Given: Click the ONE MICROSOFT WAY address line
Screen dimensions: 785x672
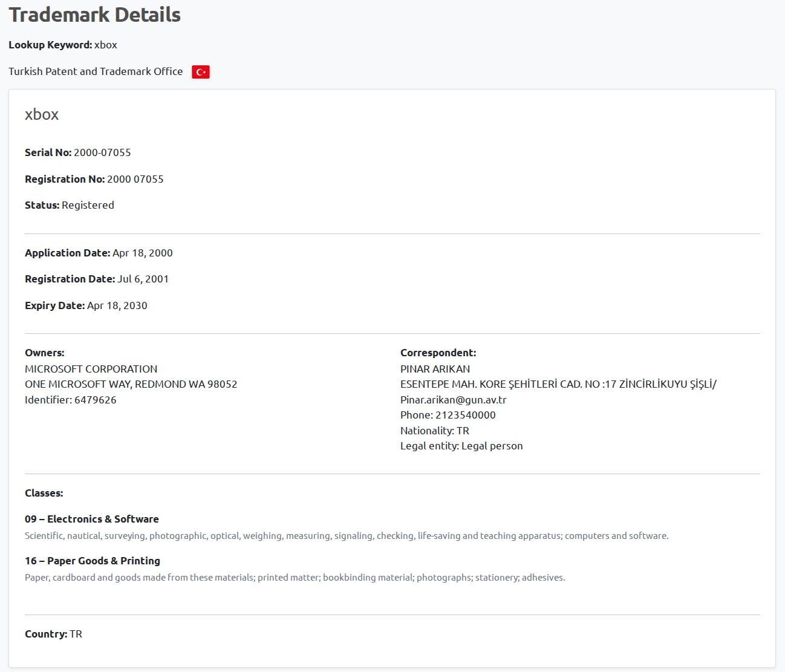Looking at the screenshot, I should 131,384.
